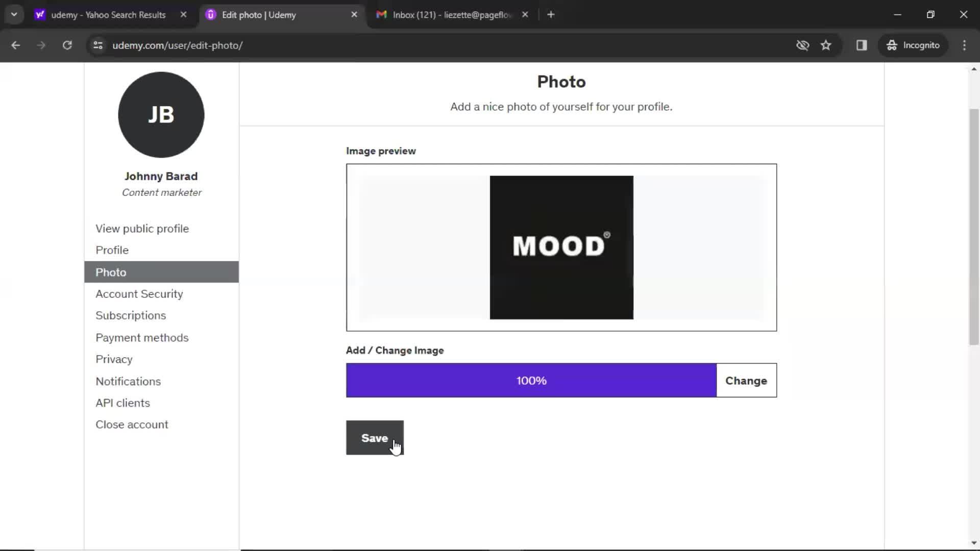This screenshot has width=980, height=551.
Task: Close the Yahoo Search Results tab
Action: [x=183, y=15]
